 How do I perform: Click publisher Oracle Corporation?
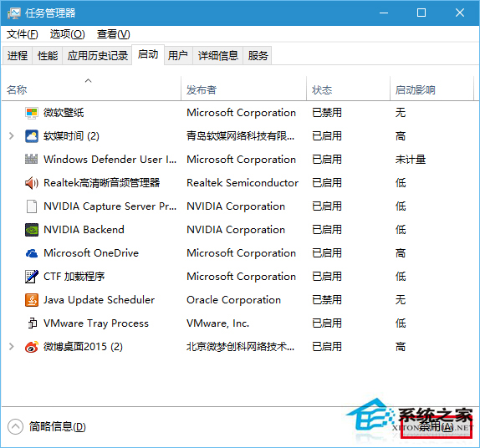[233, 300]
